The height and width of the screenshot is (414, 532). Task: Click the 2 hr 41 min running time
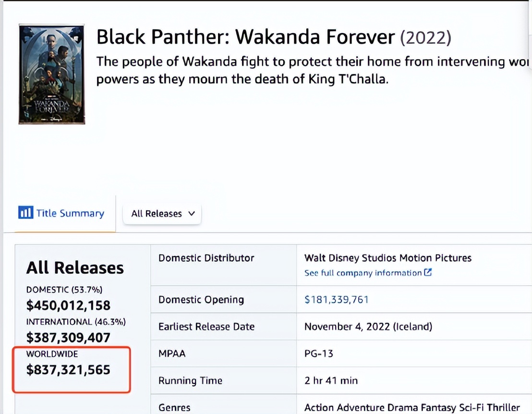coord(331,380)
